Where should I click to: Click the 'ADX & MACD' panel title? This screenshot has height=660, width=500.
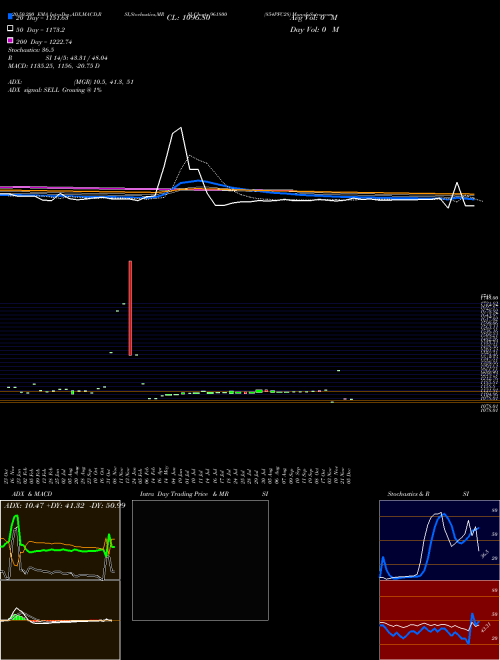pos(32,494)
